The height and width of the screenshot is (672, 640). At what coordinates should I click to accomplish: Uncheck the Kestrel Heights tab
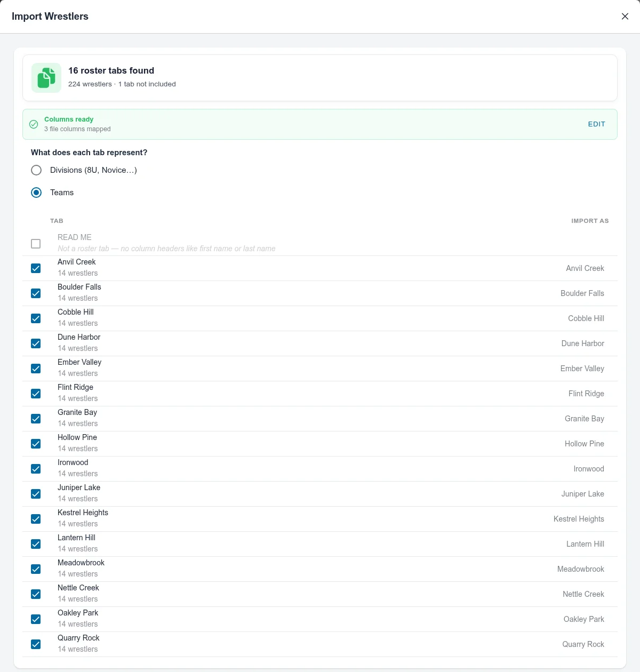coord(36,519)
